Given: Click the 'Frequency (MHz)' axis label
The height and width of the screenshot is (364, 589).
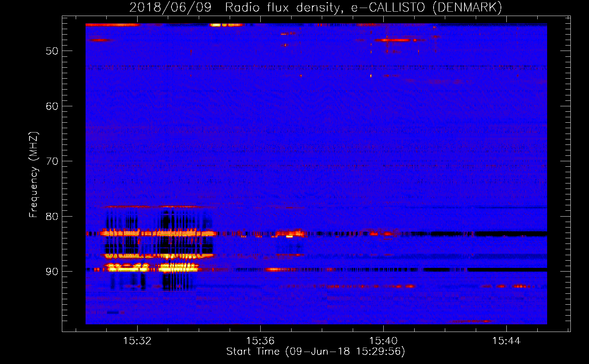Looking at the screenshot, I should [x=33, y=175].
